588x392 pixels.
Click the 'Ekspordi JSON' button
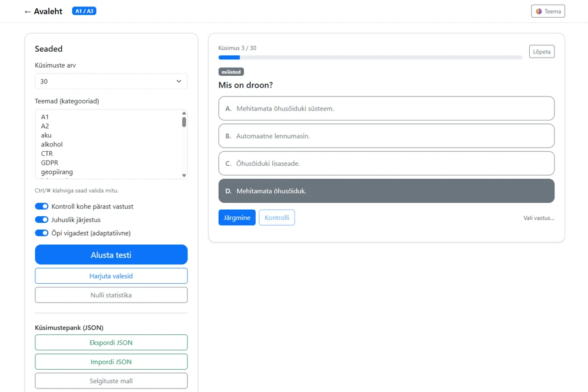111,343
